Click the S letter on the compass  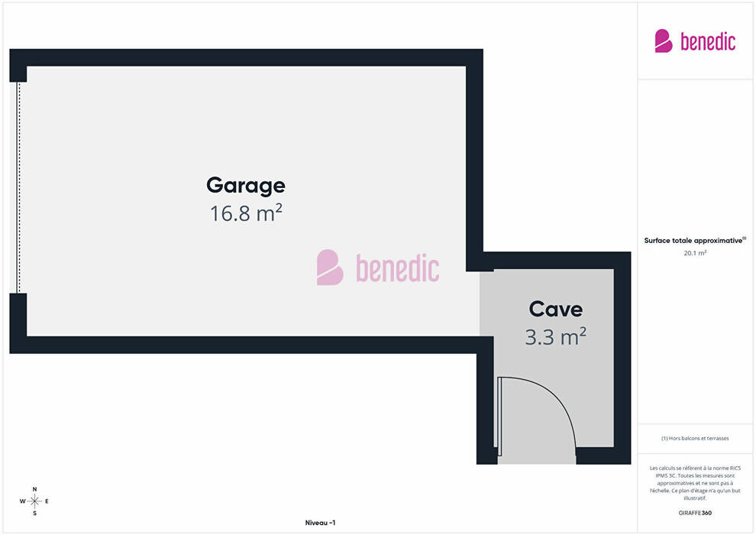[34, 514]
